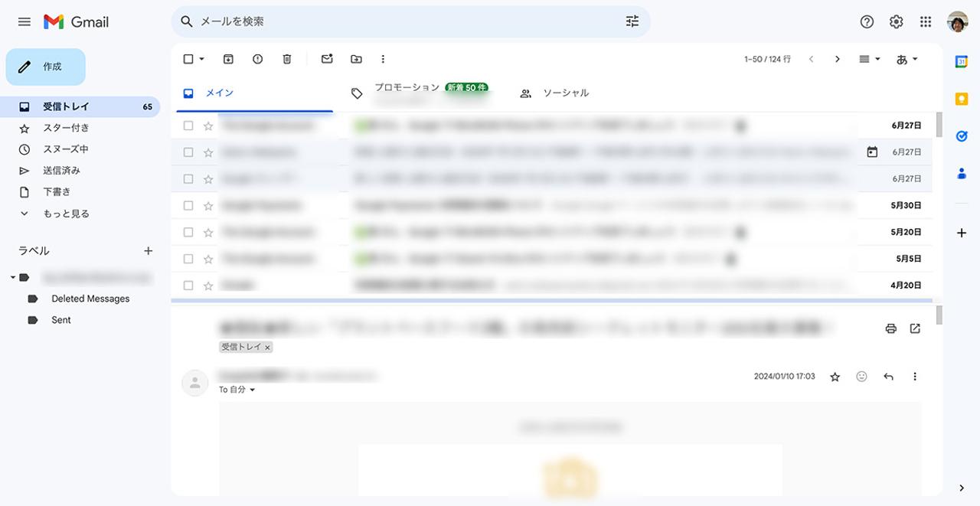980x506 pixels.
Task: Click the 作成 compose button
Action: [x=45, y=67]
